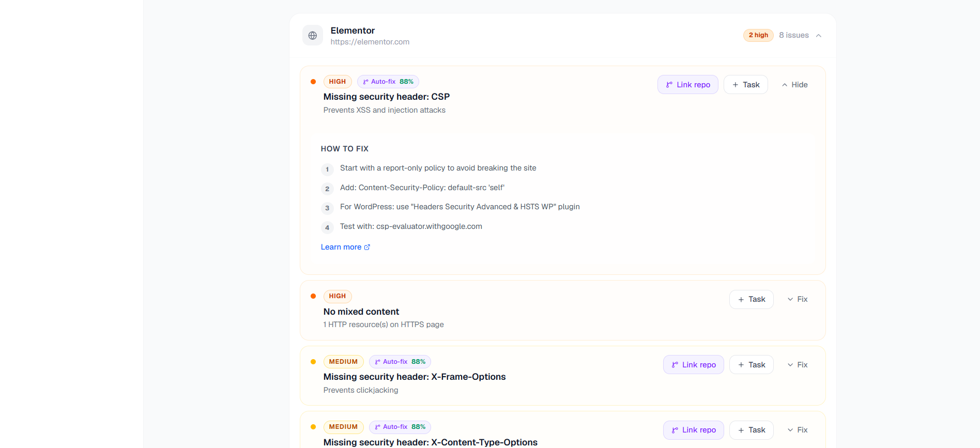Viewport: 980px width, 448px height.
Task: Click the Auto-fix 88% badge on X-Content-Type-Options
Action: point(400,427)
